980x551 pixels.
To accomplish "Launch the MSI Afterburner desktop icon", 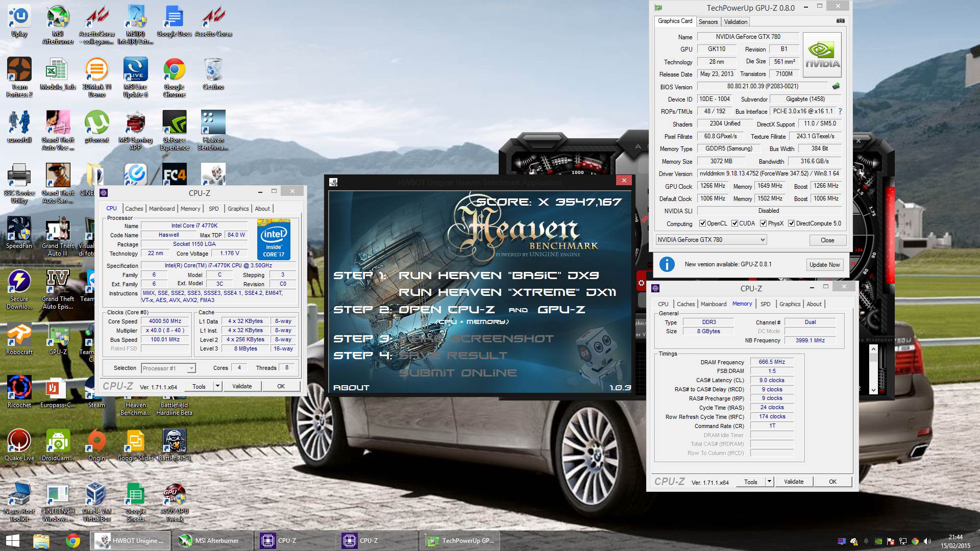I will click(x=58, y=24).
